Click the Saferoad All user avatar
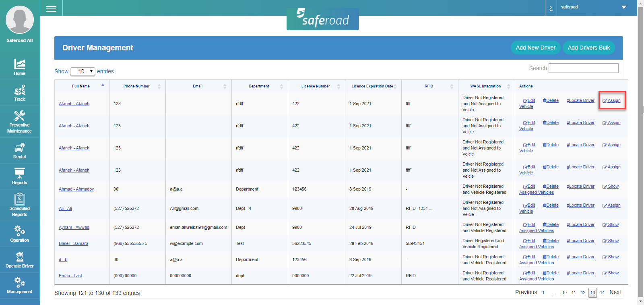This screenshot has height=305, width=644. [x=19, y=19]
